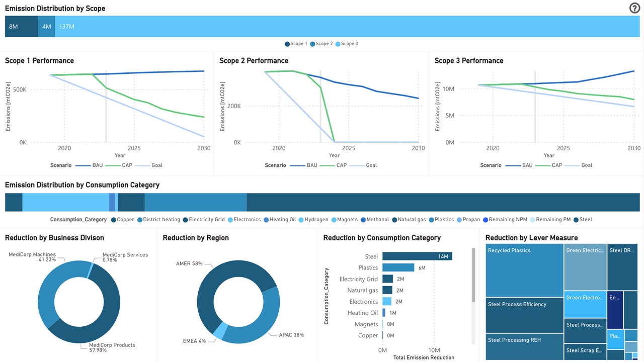Select the Steel Process Efficiency treemap tile
Screen dimensions: 644x362
pos(524,315)
